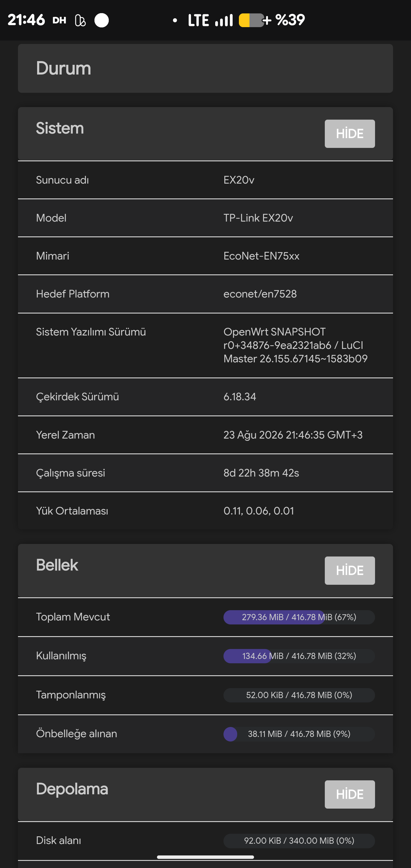Click the Disk alanı storage bar
Screen dimensions: 411x868
(299, 840)
